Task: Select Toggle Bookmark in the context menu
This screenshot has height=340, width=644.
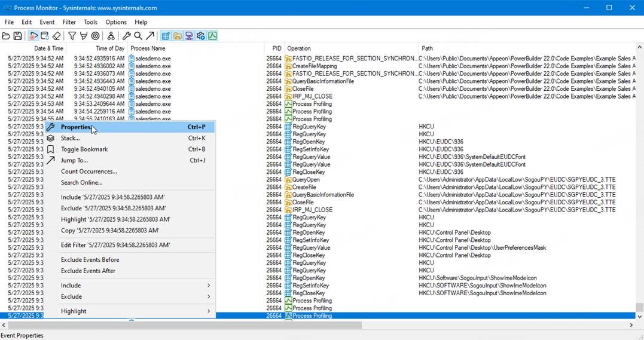Action: click(x=129, y=149)
